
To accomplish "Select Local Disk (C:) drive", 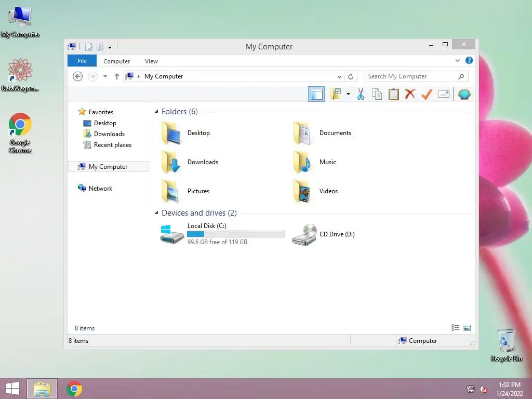I will tap(222, 234).
